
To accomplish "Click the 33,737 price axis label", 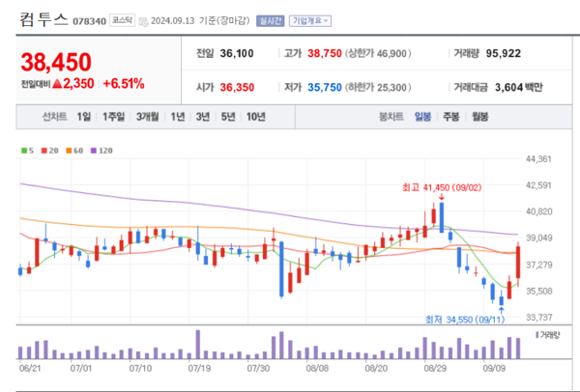I will coord(538,318).
